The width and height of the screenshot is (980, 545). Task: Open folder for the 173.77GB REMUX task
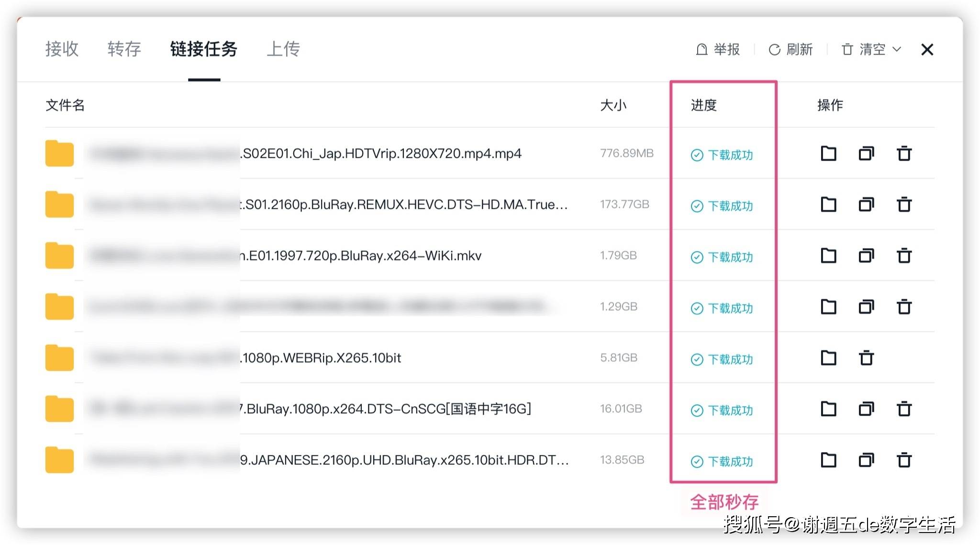[x=828, y=204]
